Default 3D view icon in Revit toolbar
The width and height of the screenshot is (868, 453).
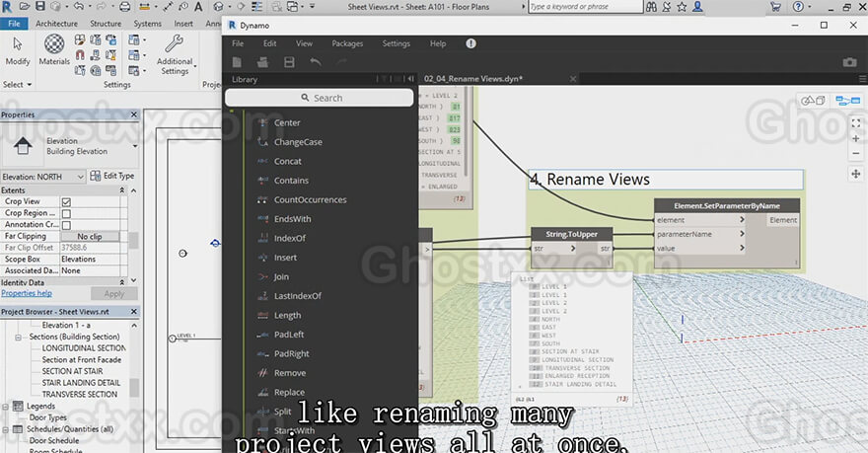pos(219,7)
